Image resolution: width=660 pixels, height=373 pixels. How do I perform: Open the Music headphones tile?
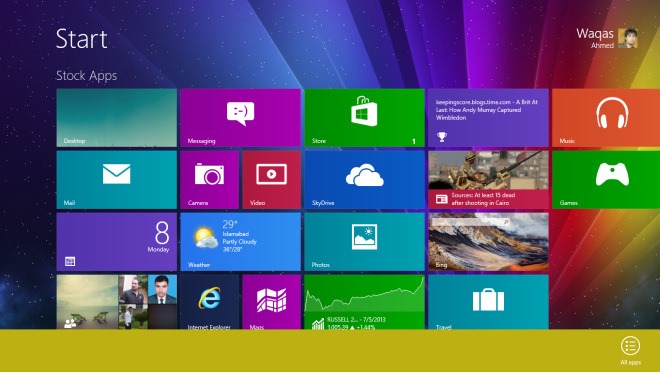(606, 117)
